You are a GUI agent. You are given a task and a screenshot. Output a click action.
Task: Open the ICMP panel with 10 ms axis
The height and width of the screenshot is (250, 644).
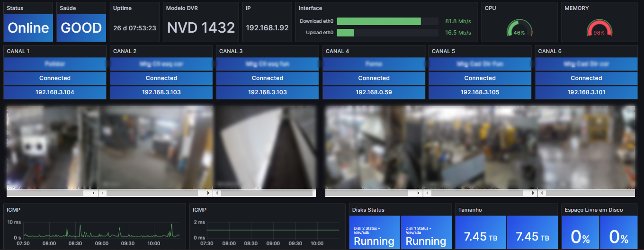[x=13, y=210]
